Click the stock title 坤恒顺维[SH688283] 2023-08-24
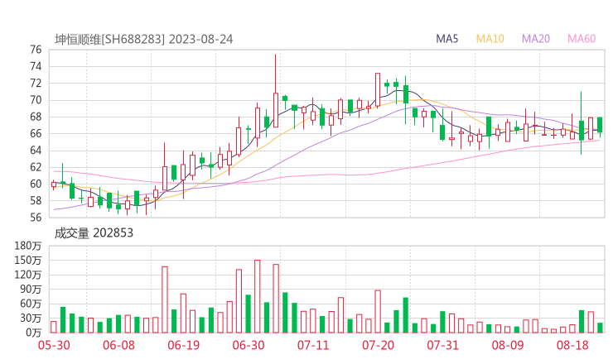 (x=143, y=40)
